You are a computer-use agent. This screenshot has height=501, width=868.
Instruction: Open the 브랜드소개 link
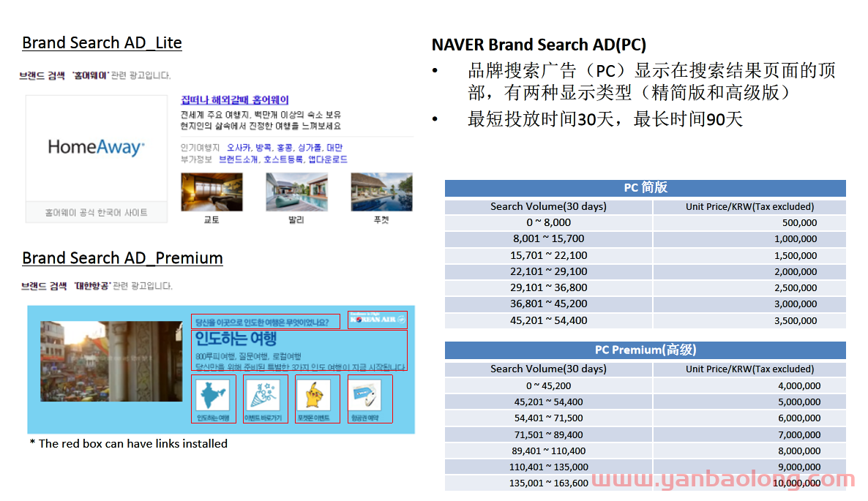(239, 159)
